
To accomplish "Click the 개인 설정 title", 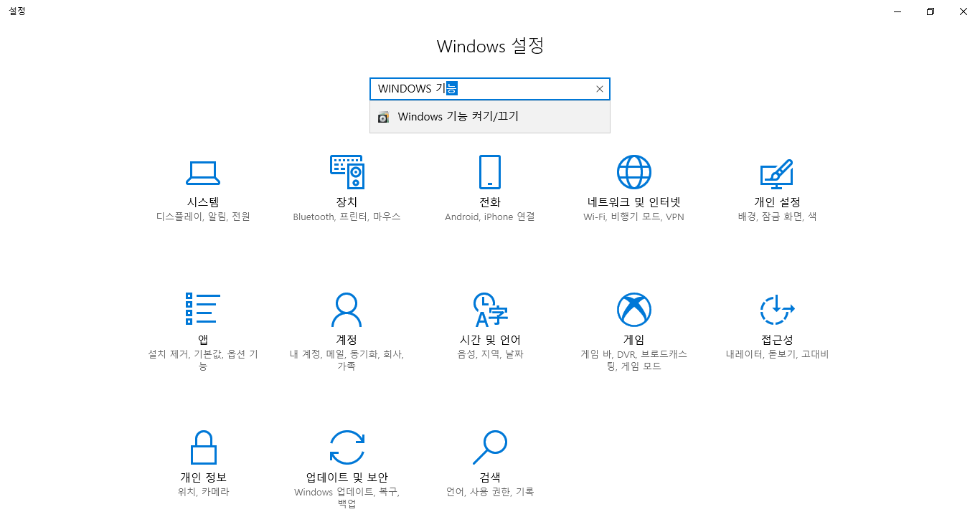I will pos(777,202).
